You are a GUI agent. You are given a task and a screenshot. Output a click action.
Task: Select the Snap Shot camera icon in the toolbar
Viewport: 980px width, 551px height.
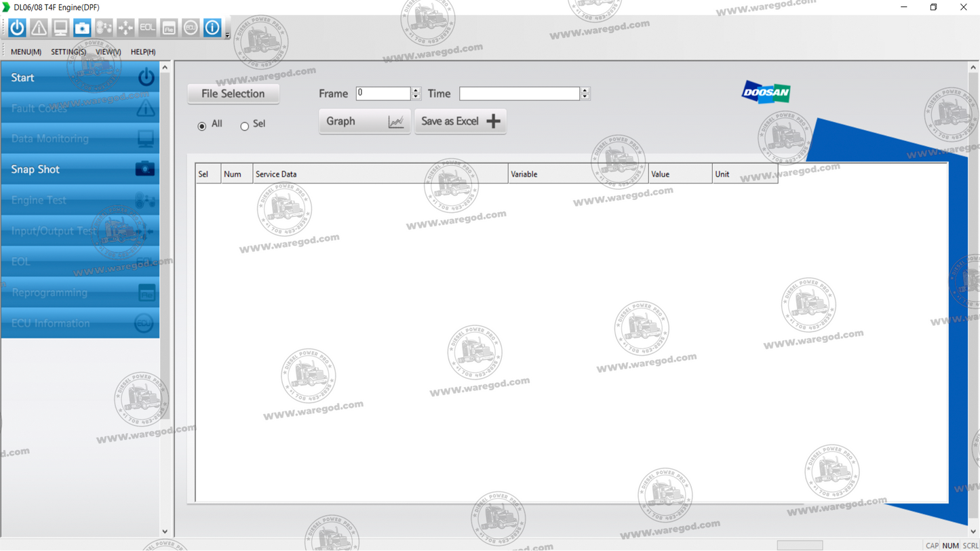click(82, 28)
